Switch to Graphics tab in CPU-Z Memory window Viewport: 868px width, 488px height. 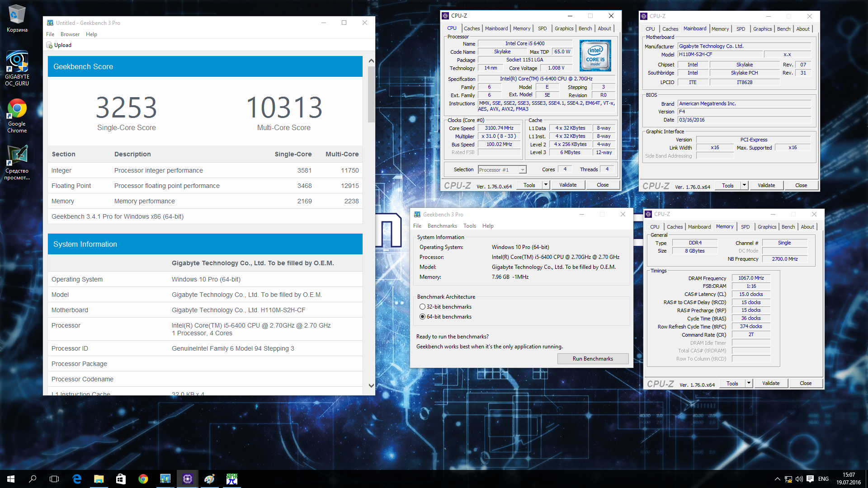click(767, 227)
